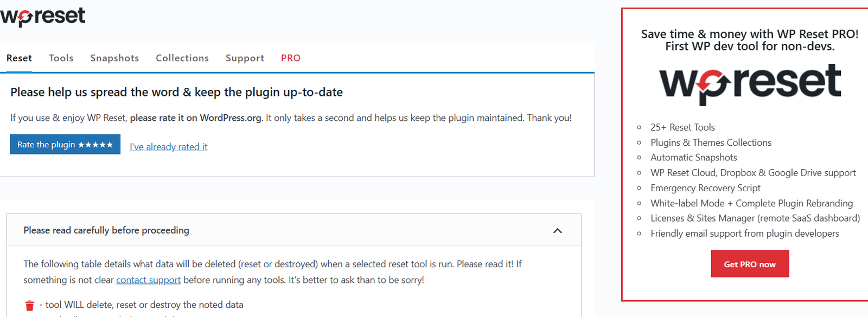The image size is (868, 317).
Task: Collapse the "Please read carefully before proceeding" panel
Action: coord(557,230)
